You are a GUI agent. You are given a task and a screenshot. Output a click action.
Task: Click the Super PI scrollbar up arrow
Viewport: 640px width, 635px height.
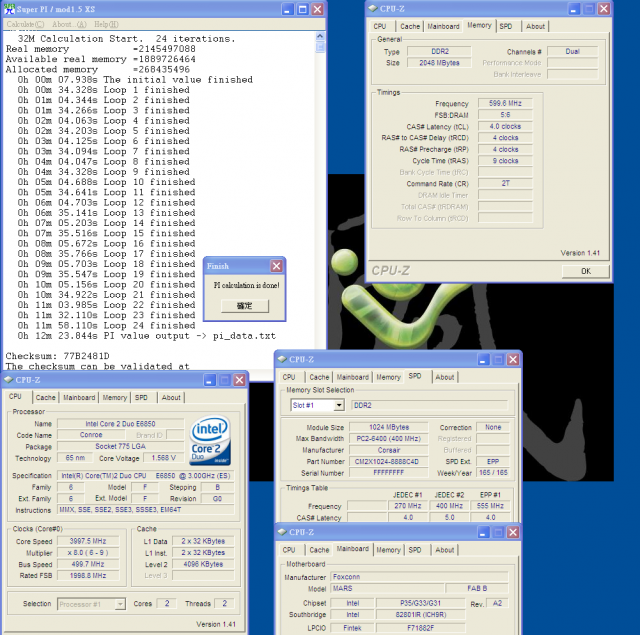(x=320, y=36)
